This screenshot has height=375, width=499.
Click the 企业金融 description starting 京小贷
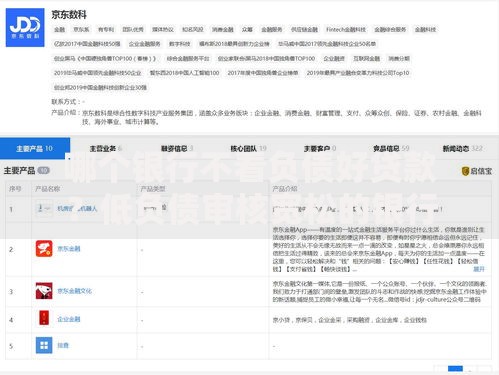point(350,320)
